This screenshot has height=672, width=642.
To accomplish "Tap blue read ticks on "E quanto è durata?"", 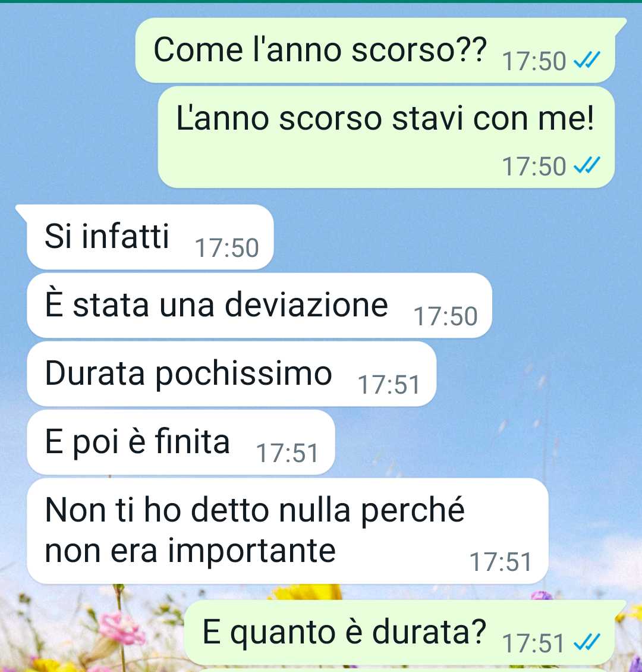I will tap(587, 642).
